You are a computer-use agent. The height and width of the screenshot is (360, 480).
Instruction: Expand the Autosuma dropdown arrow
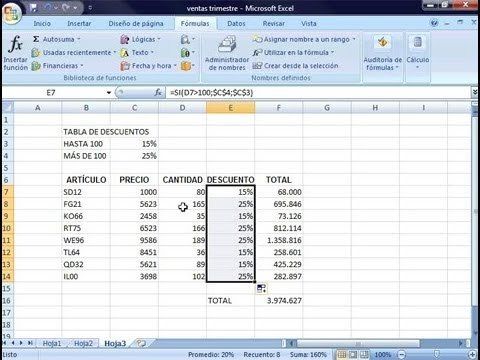[79, 39]
